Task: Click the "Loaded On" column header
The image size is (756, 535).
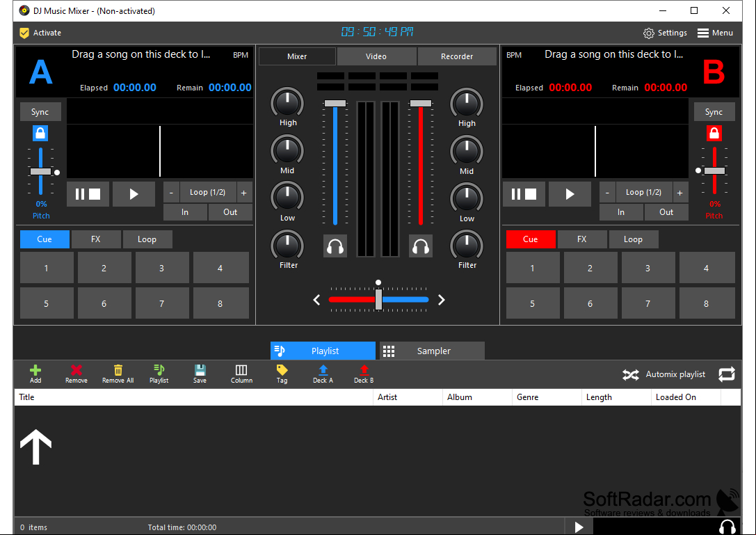Action: 686,397
